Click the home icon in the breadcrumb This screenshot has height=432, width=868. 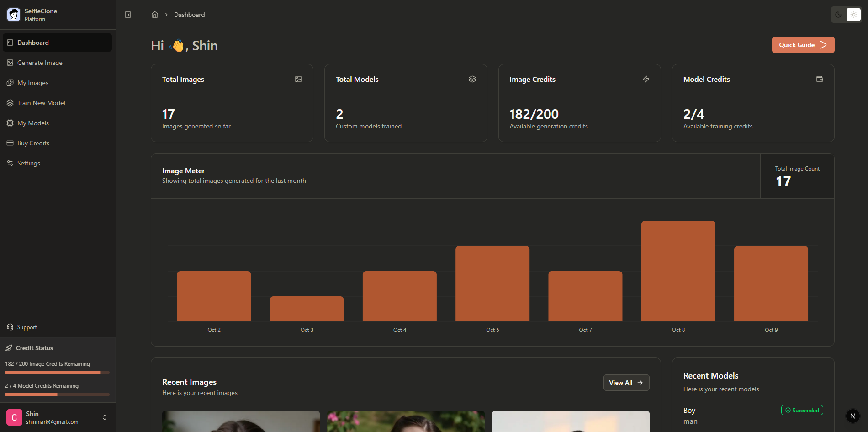(154, 14)
